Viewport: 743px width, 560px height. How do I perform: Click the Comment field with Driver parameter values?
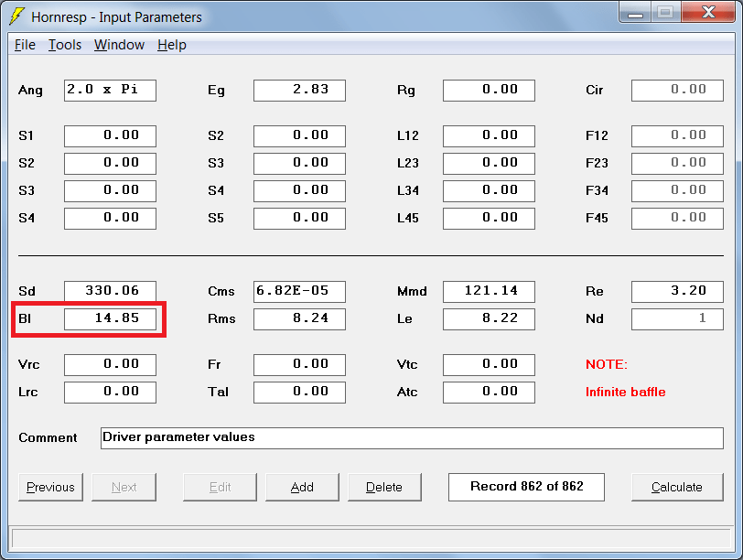click(x=413, y=437)
